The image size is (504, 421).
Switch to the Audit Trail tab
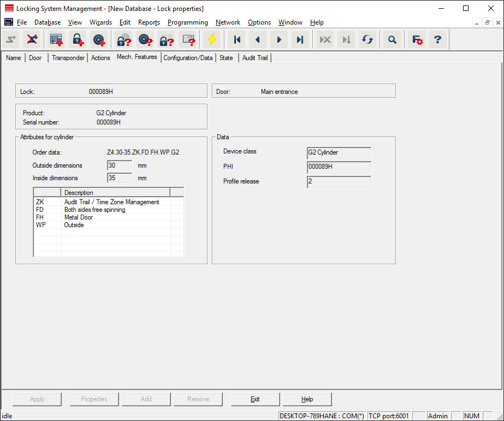(255, 58)
